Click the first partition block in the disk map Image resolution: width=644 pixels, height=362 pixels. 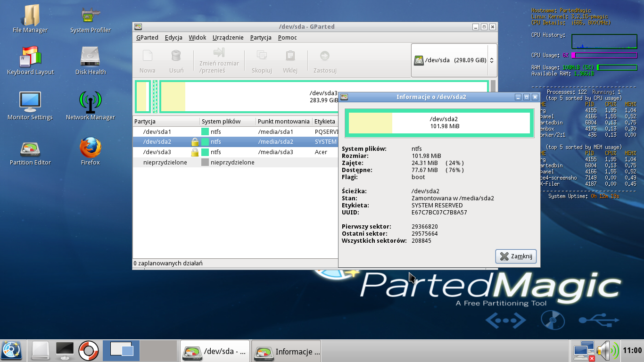point(142,97)
